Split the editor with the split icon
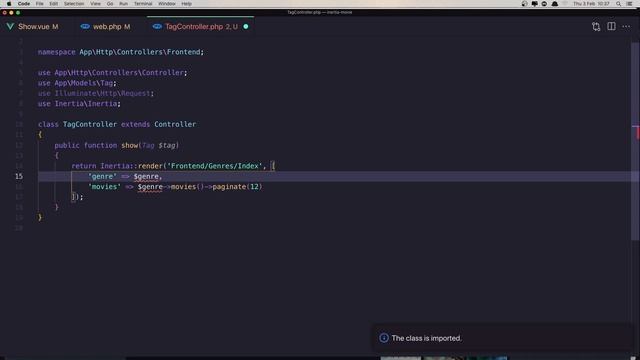The image size is (640, 360). pyautogui.click(x=611, y=27)
